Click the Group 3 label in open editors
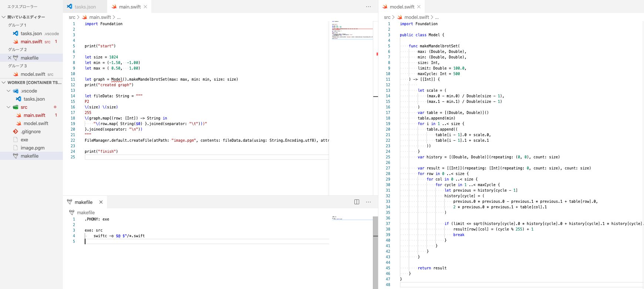Image resolution: width=644 pixels, height=289 pixels. (17, 66)
